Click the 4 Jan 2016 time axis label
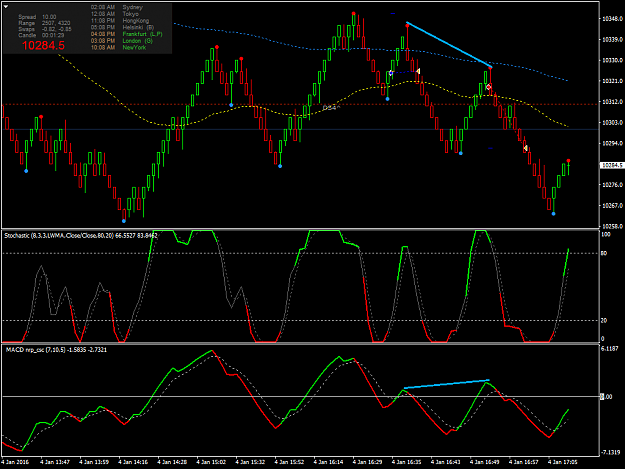This screenshot has width=625, height=469. 15,462
